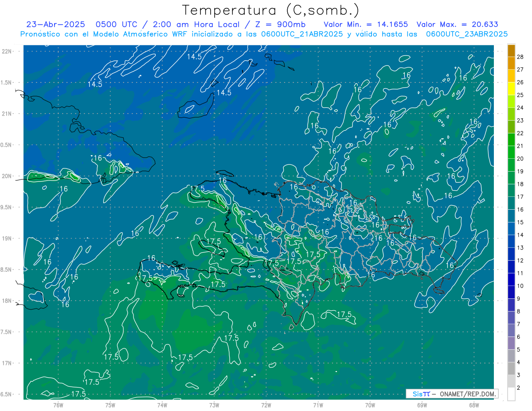The width and height of the screenshot is (532, 411).
Task: Click the bright yellow colorbar swatch above 25
Action: pos(511,89)
